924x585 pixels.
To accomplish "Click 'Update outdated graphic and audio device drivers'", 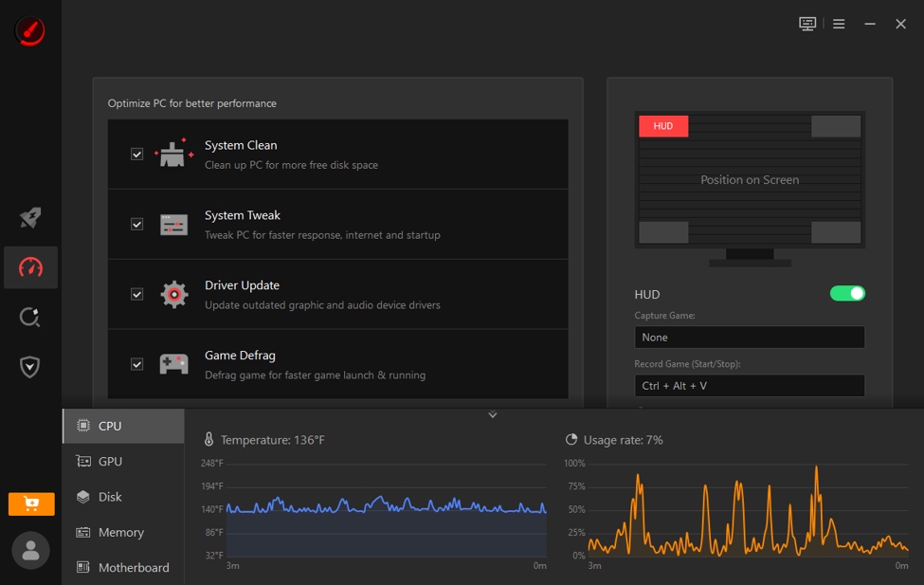I will click(322, 305).
